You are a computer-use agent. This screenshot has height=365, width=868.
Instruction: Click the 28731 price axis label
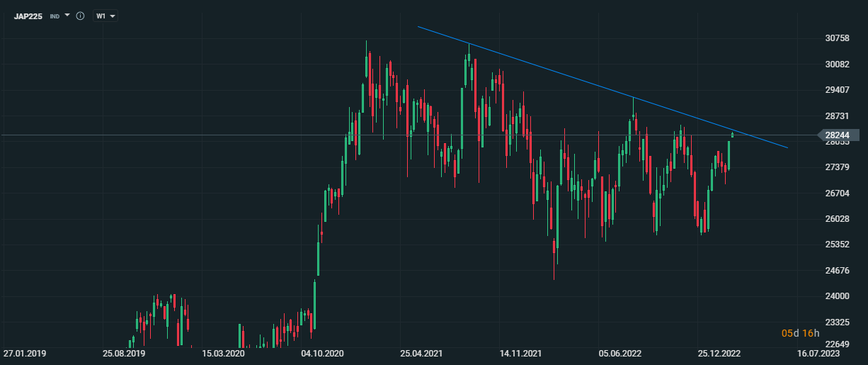tap(838, 116)
